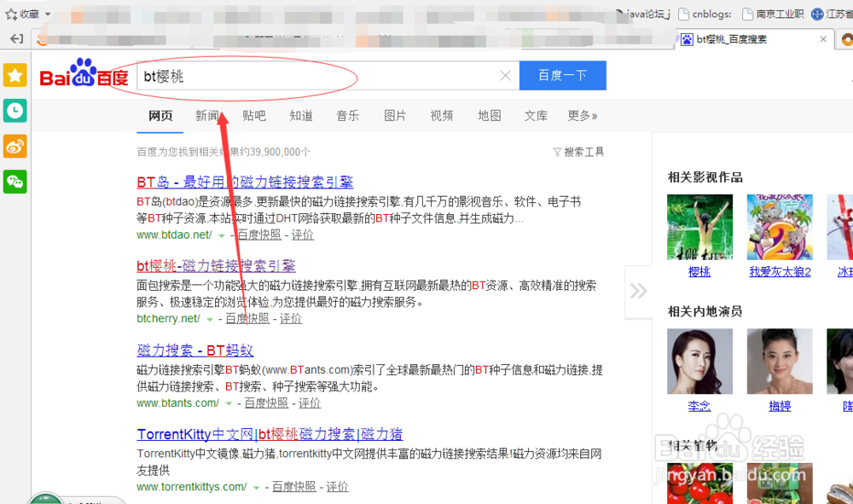
Task: Open the 樱桃 movie title link
Action: coord(699,272)
